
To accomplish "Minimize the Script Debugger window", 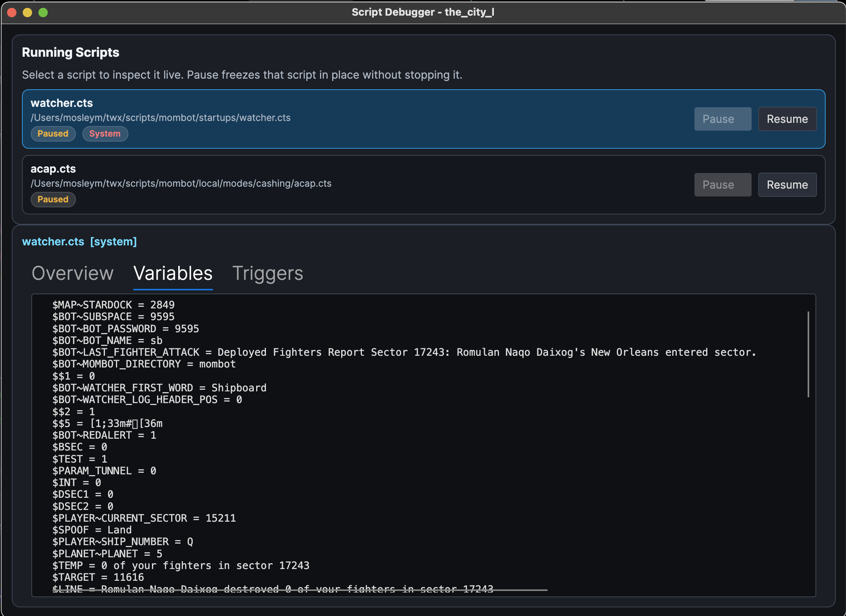I will (x=27, y=13).
